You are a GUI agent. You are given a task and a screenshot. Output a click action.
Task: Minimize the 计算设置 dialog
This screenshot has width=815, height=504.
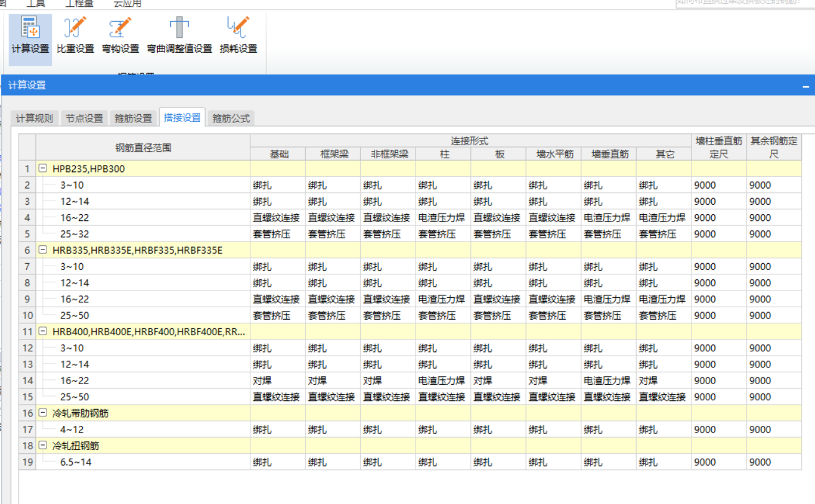(806, 86)
